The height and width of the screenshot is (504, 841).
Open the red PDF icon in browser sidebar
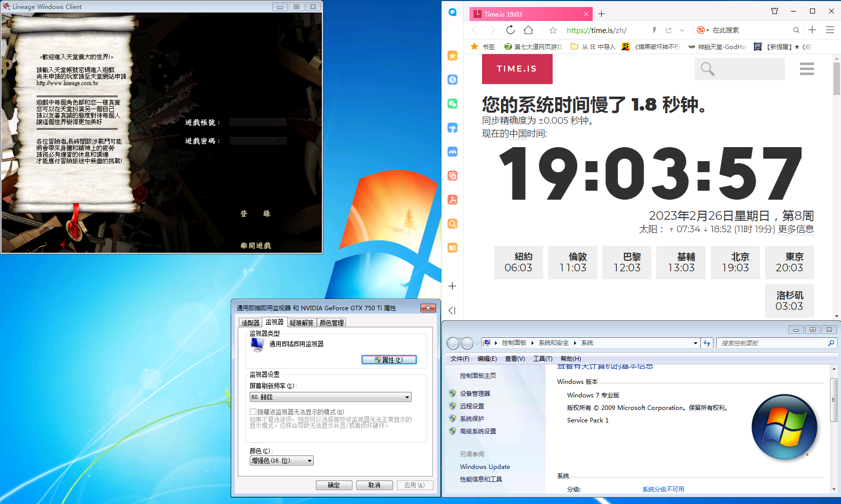coord(453,200)
